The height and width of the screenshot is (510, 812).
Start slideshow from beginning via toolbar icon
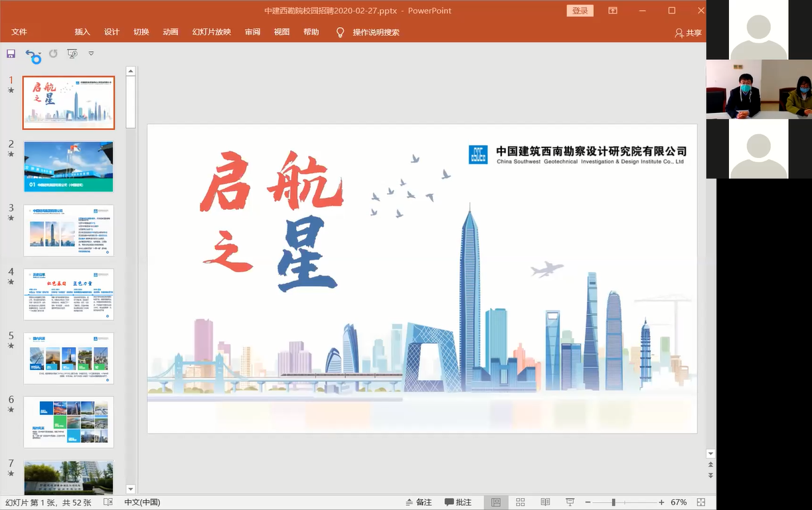(x=72, y=54)
